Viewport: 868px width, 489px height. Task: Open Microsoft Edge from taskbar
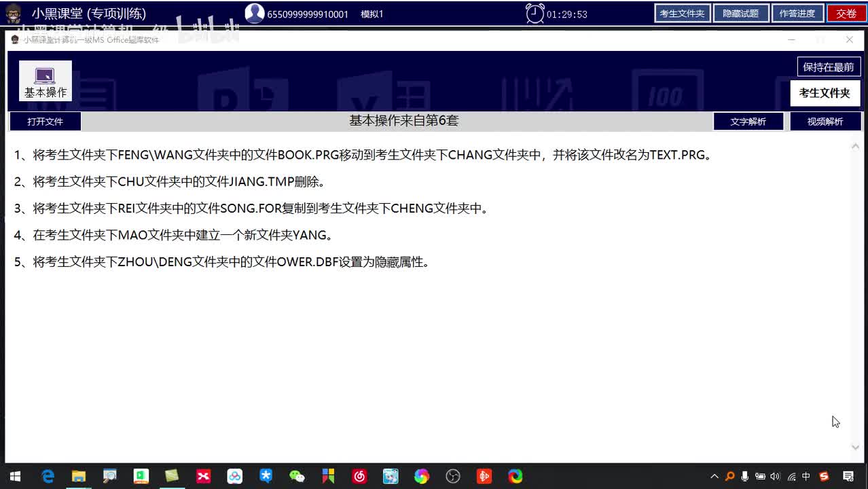pyautogui.click(x=516, y=476)
